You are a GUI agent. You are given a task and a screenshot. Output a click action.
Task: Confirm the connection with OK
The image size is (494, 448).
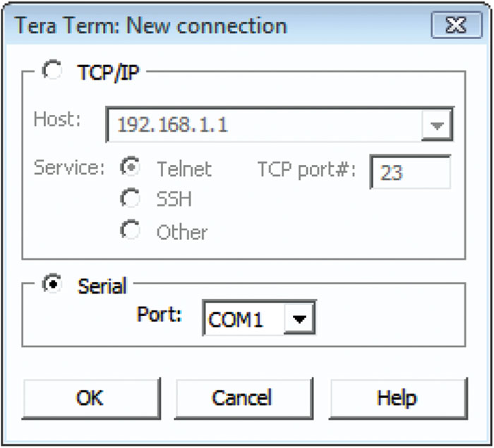tap(91, 399)
